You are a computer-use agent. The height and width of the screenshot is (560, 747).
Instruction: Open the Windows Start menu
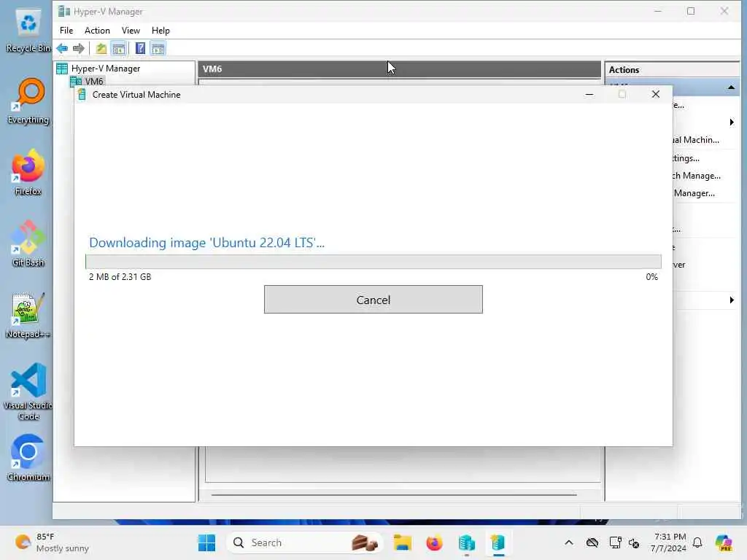(x=206, y=542)
